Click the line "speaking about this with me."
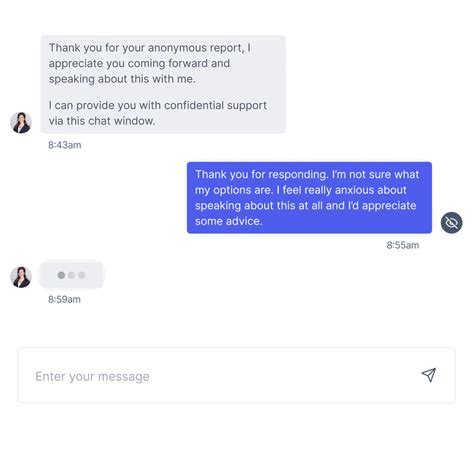Viewport: 474px width, 474px height. (122, 79)
